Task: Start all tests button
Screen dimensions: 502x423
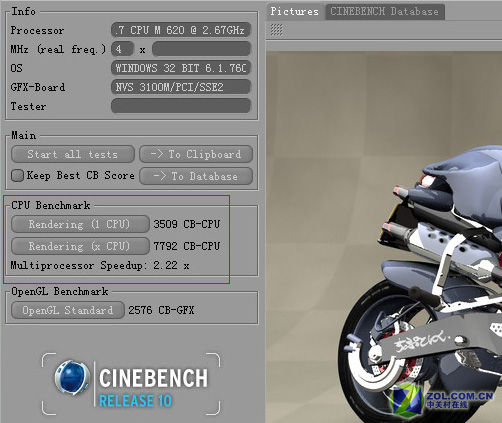Action: (x=73, y=154)
